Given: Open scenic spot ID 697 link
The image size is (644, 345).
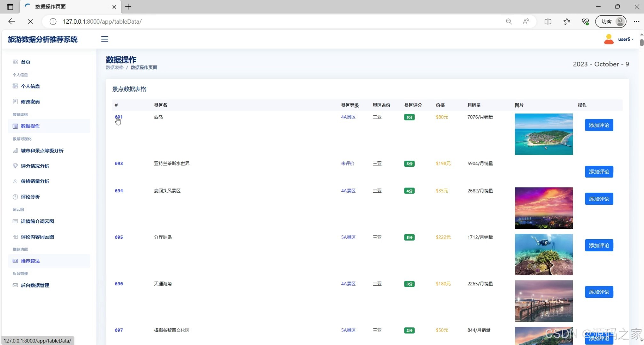Looking at the screenshot, I should tap(119, 330).
